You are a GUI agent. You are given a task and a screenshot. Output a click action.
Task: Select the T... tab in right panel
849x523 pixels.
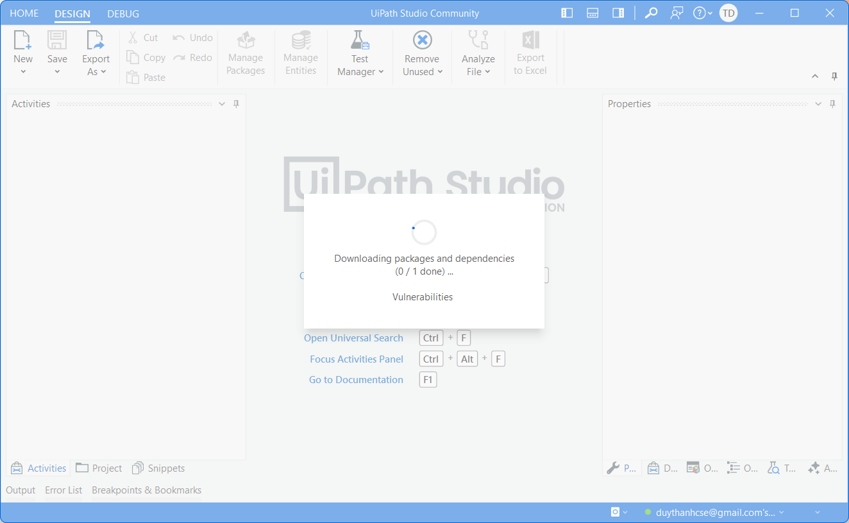point(782,468)
